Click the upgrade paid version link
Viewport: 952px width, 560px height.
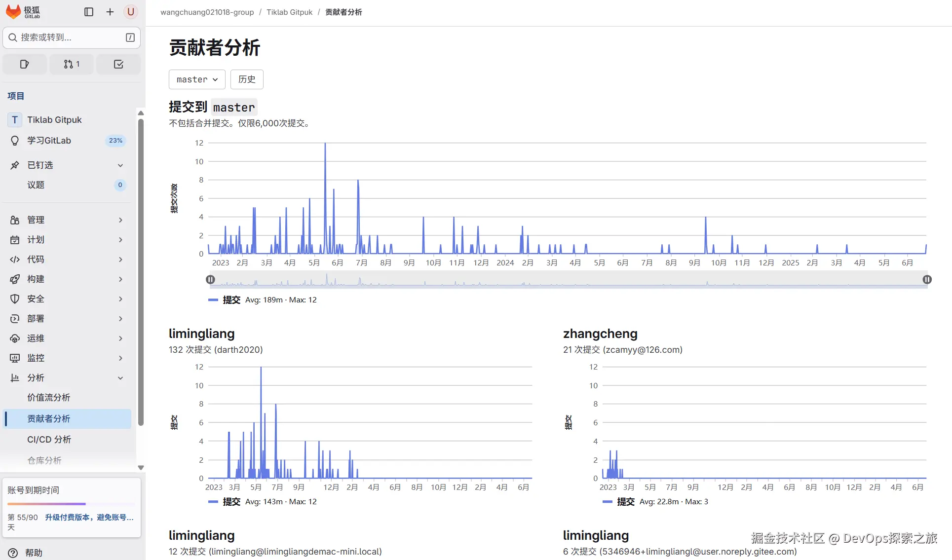click(x=89, y=518)
